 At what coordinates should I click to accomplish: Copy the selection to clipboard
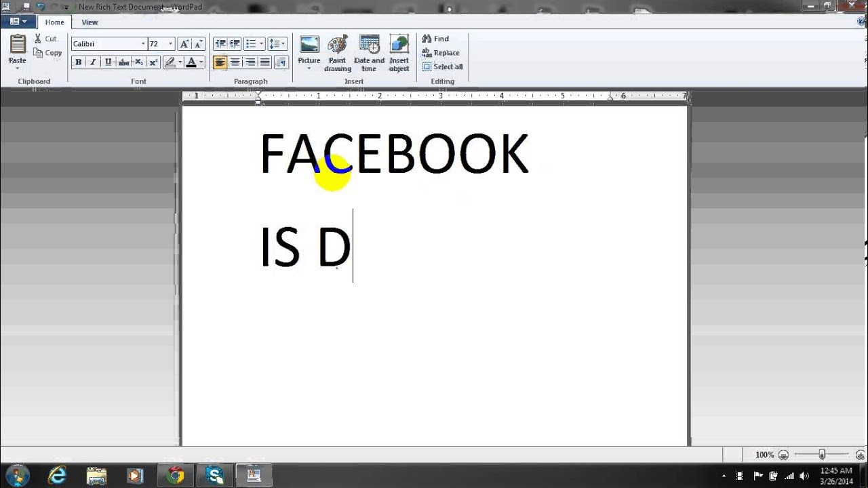[x=47, y=53]
